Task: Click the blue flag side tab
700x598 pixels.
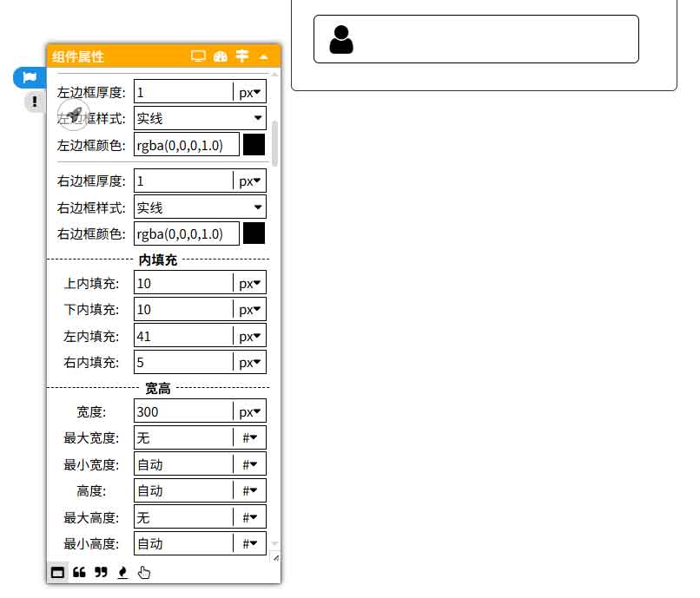Action: click(30, 77)
